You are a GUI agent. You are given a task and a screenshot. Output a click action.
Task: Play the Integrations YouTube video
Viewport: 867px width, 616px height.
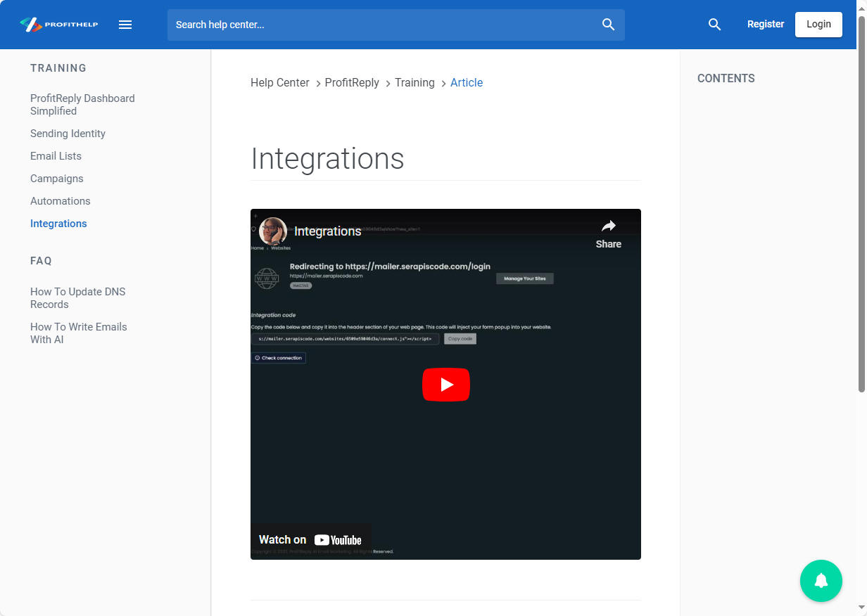(445, 385)
